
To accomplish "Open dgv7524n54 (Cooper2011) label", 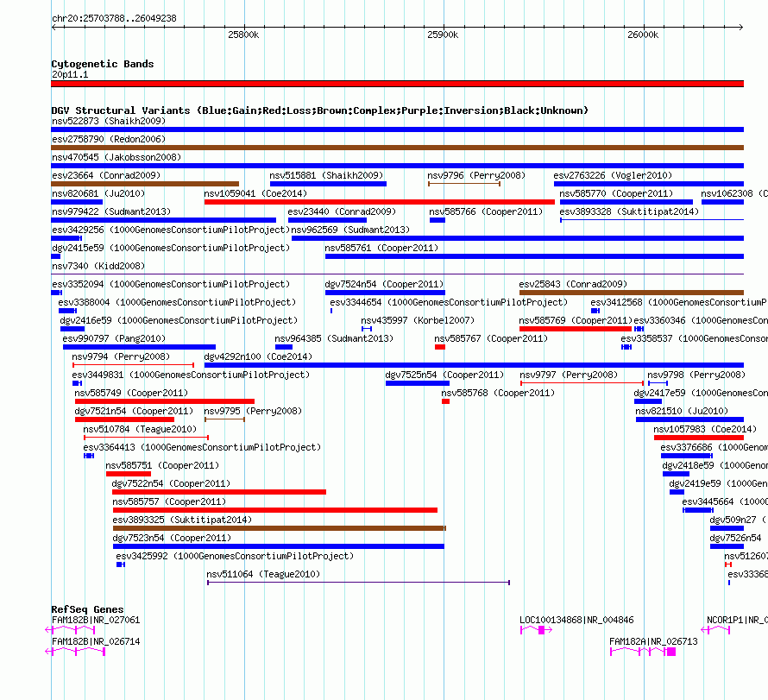I will click(x=384, y=284).
